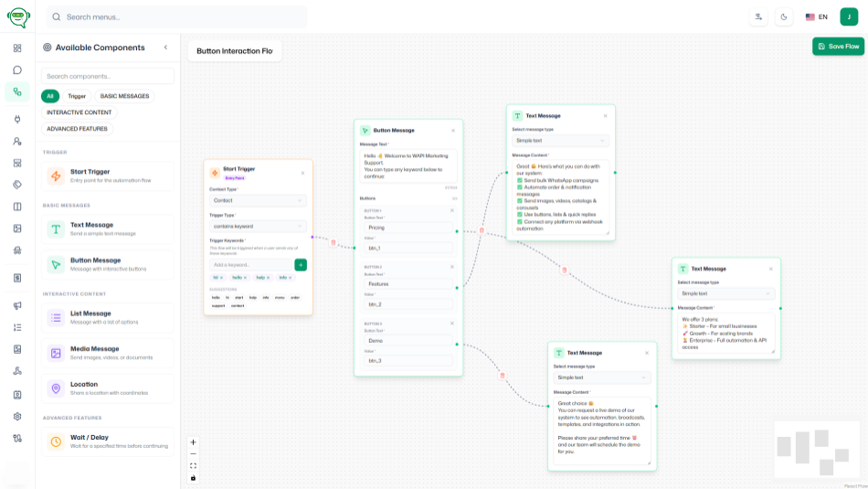Click the Media Message component icon
Viewport: 868px width, 489px height.
click(56, 354)
